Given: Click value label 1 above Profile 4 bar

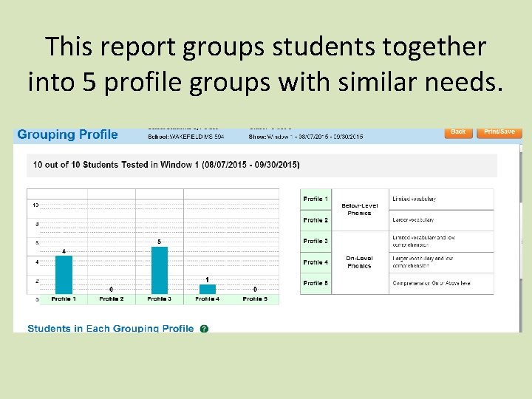Looking at the screenshot, I should click(x=208, y=280).
